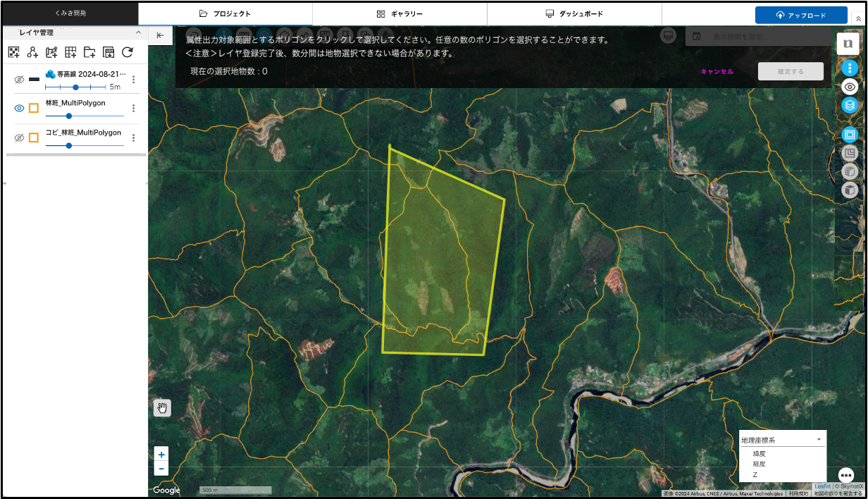Hide the 林班_MultiPolygon layer
868x499 pixels.
[19, 108]
